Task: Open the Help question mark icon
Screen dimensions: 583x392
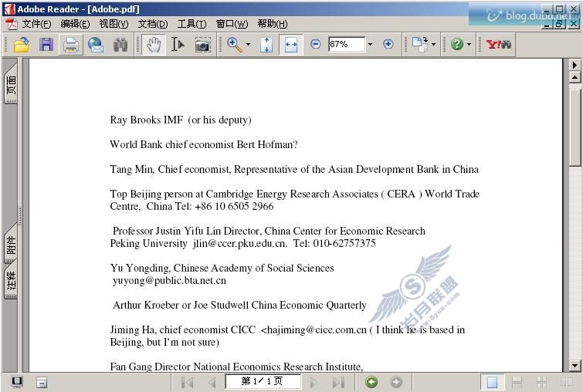Action: click(457, 44)
